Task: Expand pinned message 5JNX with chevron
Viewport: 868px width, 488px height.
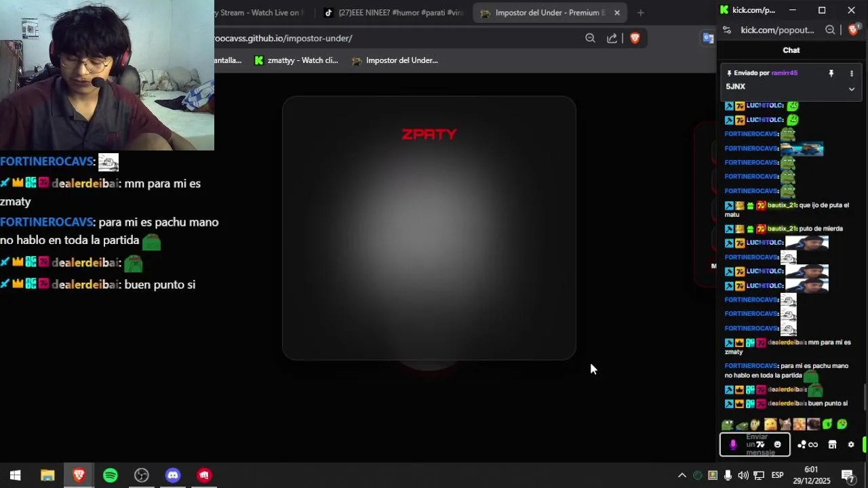Action: [852, 89]
